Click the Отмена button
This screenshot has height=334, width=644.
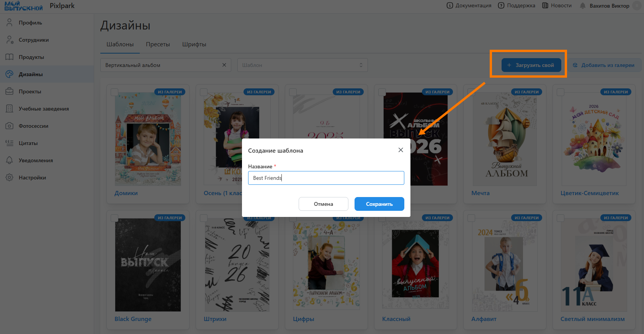323,204
